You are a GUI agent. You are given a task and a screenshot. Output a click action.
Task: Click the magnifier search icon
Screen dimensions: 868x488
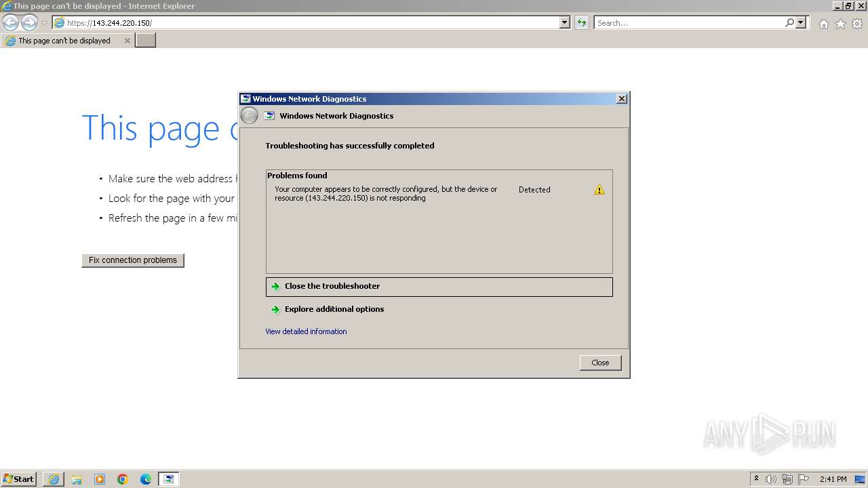coord(790,22)
